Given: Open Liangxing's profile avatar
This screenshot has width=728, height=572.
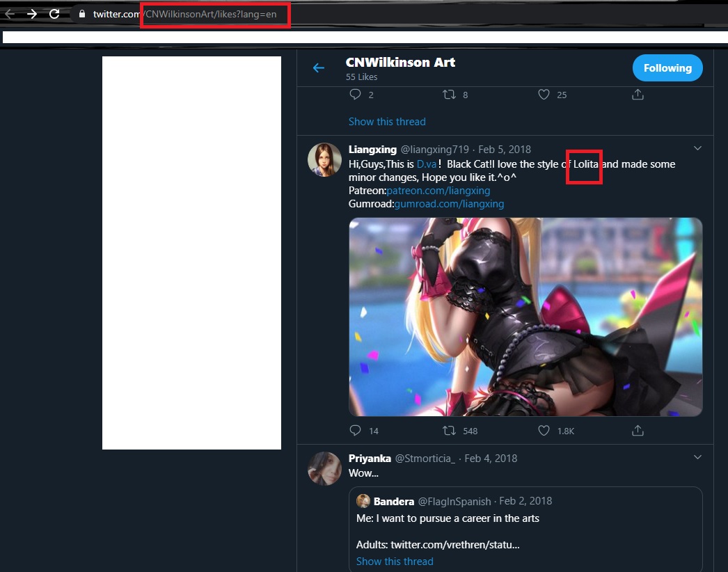Looking at the screenshot, I should [324, 160].
